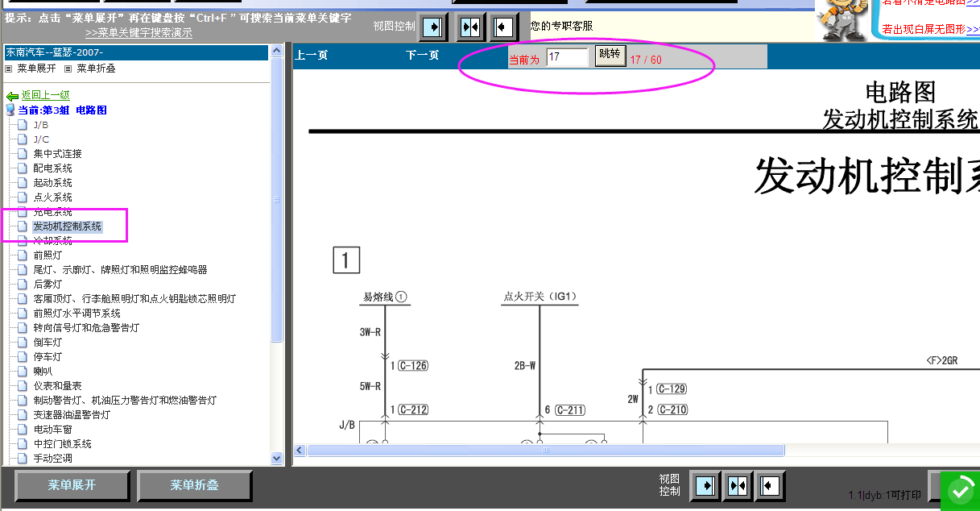Open the 后雾灯 tree item
This screenshot has height=511, width=980.
click(x=48, y=285)
